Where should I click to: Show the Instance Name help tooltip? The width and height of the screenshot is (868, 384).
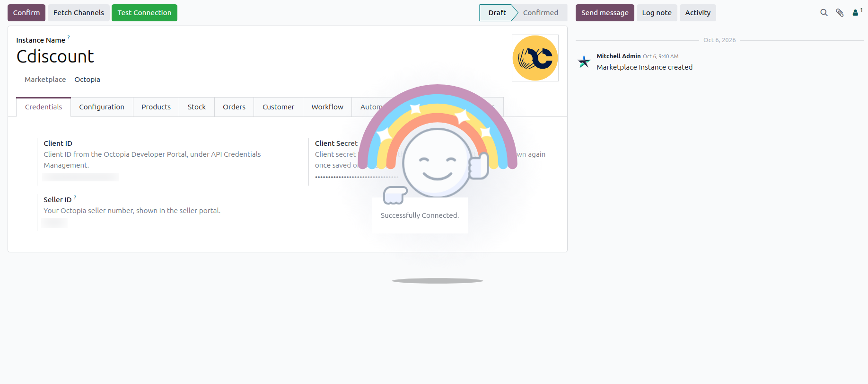69,37
